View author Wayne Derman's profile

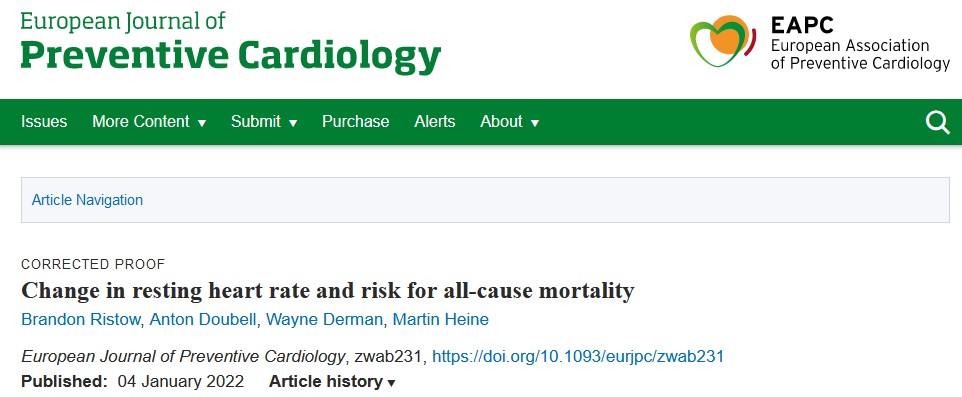(x=325, y=320)
